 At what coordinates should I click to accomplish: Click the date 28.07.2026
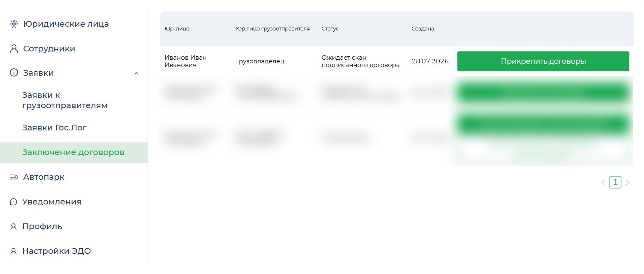point(430,61)
